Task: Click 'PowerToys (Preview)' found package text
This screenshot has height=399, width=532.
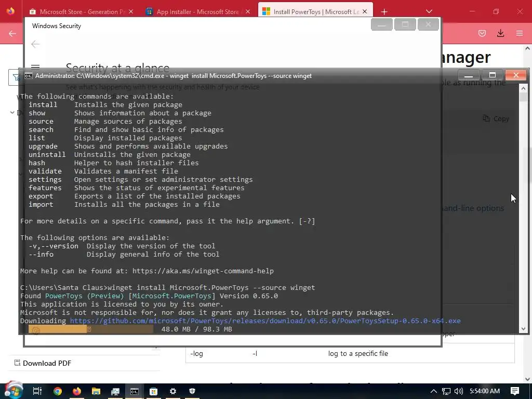Action: 85,296
